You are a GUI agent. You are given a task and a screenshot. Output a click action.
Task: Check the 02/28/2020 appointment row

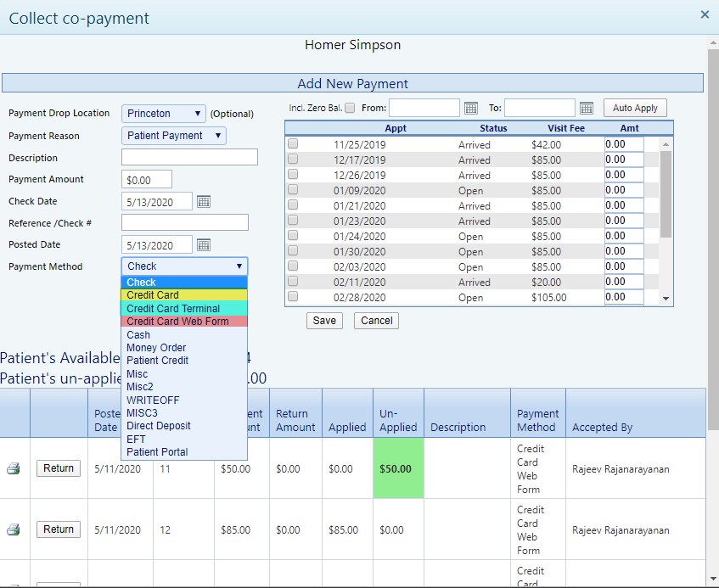(x=293, y=296)
